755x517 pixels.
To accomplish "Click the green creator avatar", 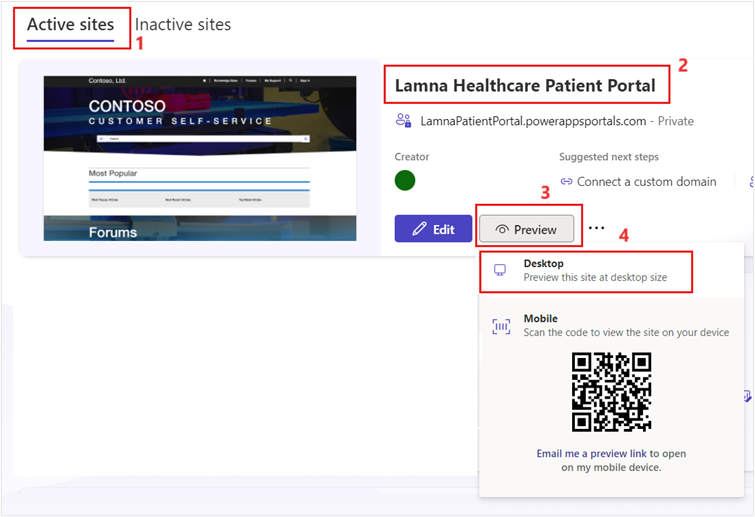I will click(405, 181).
